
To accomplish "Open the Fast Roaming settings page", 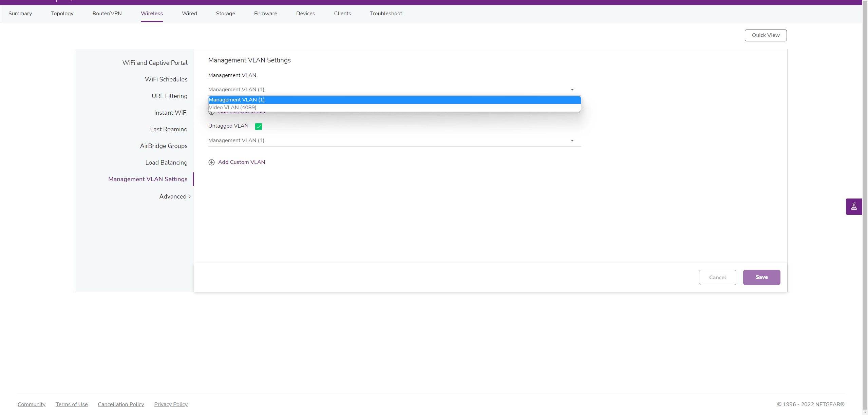I will click(x=169, y=129).
